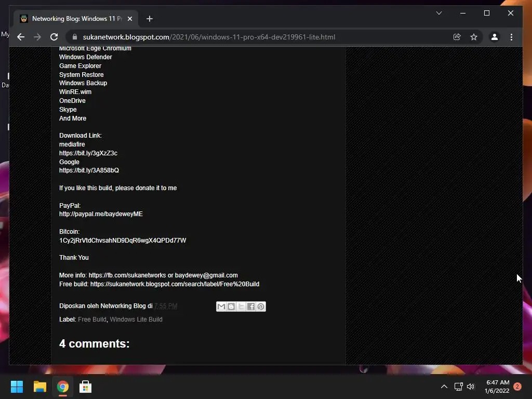Screen dimensions: 532x399
Task: Open the volume control in the tray
Action: [x=471, y=387]
